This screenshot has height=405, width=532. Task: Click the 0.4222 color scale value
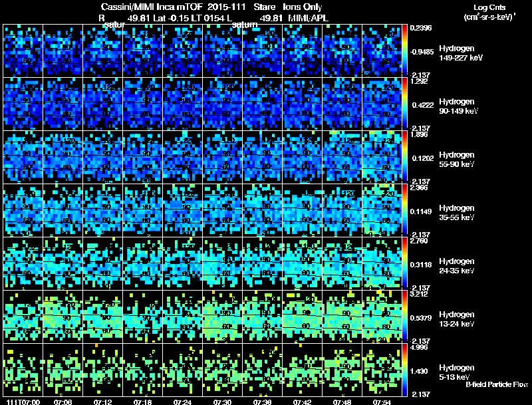[x=423, y=105]
